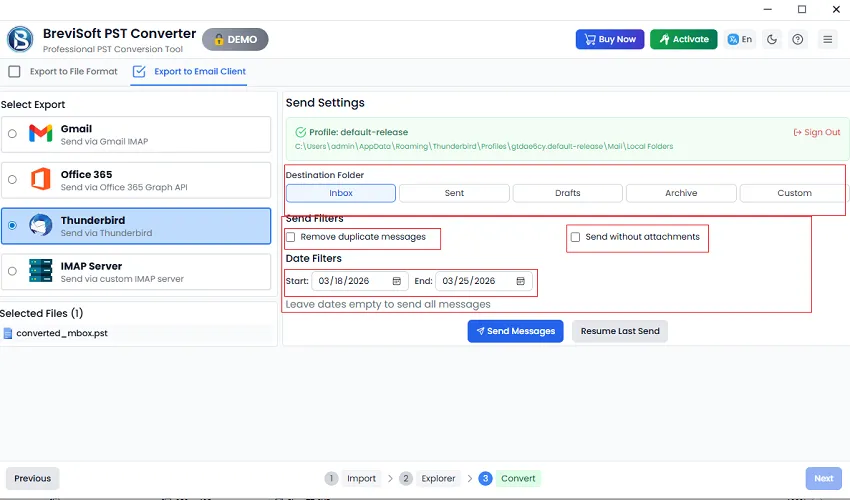Image resolution: width=850 pixels, height=500 pixels.
Task: Choose Inbox as destination folder
Action: (341, 193)
